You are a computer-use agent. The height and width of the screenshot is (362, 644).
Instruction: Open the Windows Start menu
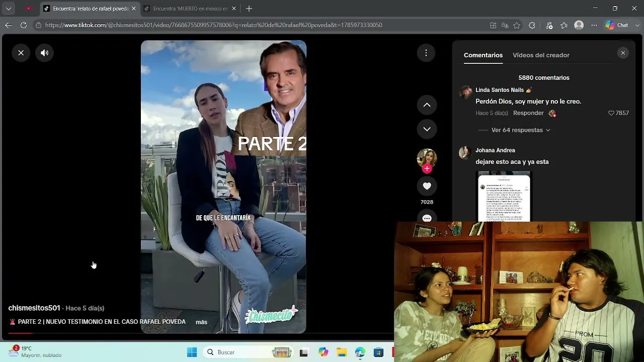(x=192, y=352)
